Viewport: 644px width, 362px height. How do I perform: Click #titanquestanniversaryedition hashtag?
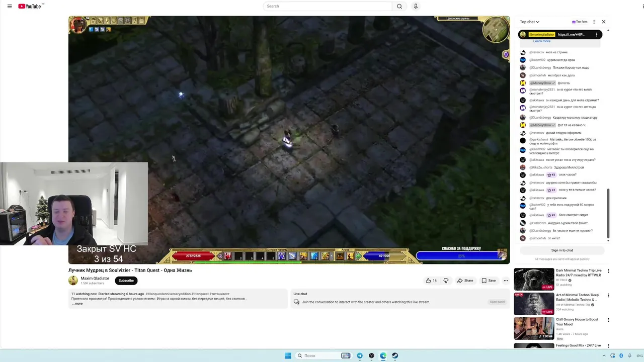(168, 294)
